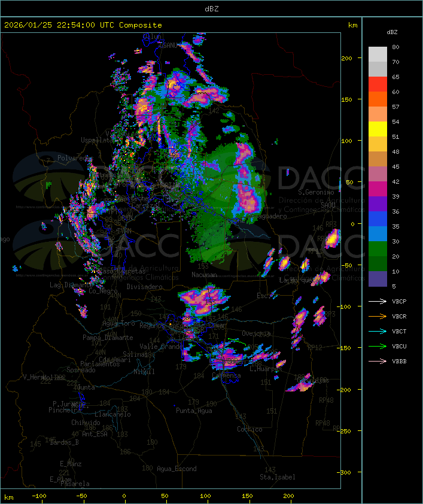Click the orange VBCR arrow in legend
Viewport: 423px width, 504px height.
click(x=378, y=316)
